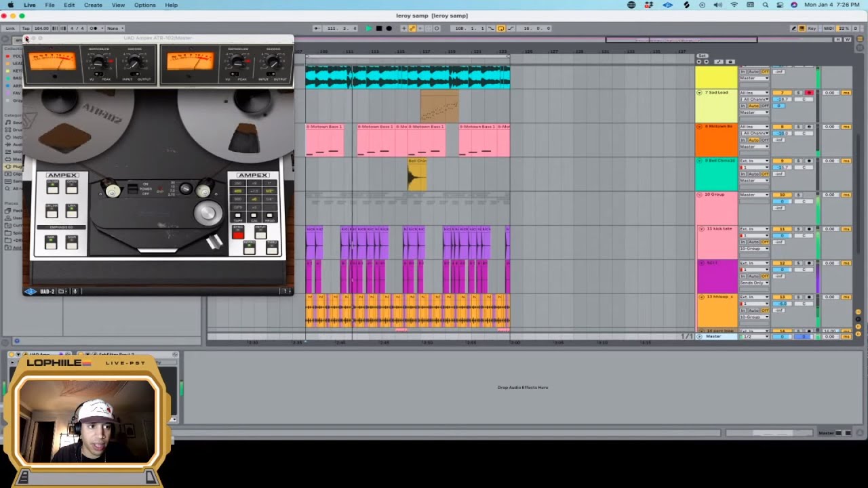Viewport: 868px width, 488px height.
Task: Click the TAPE type selector on Ampex
Action: 237,216
